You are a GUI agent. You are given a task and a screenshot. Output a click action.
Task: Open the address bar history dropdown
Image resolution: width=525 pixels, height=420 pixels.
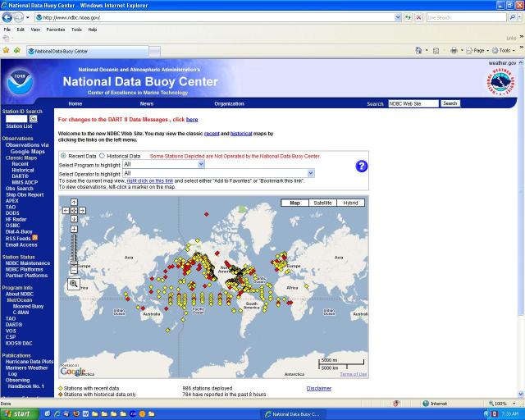pyautogui.click(x=398, y=17)
